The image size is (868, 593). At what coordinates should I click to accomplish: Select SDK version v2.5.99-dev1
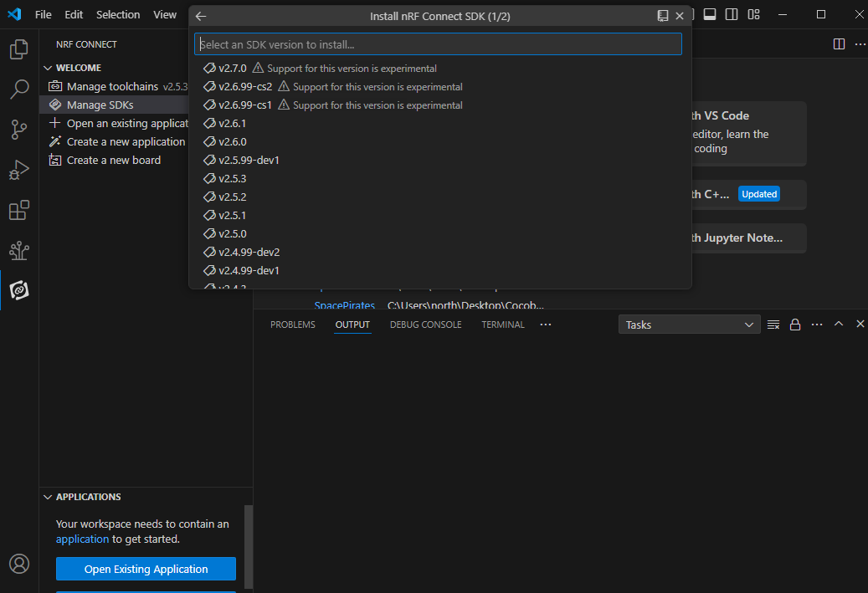pyautogui.click(x=440, y=160)
